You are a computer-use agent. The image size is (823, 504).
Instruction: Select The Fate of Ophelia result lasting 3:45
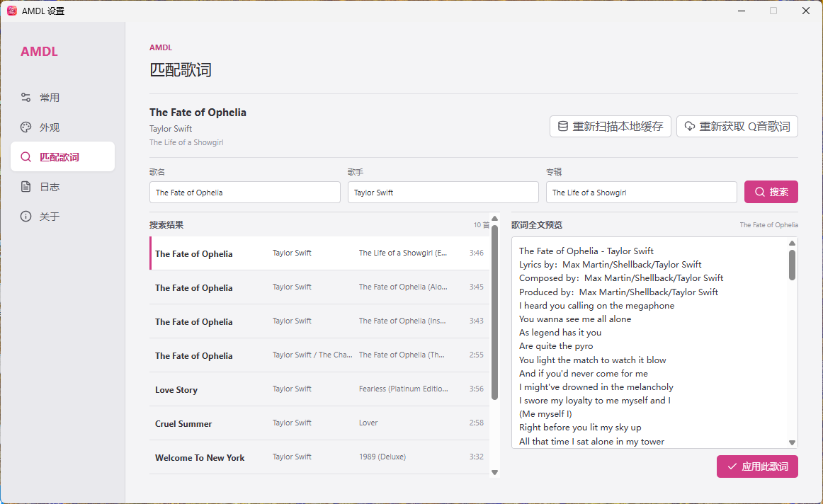click(319, 287)
